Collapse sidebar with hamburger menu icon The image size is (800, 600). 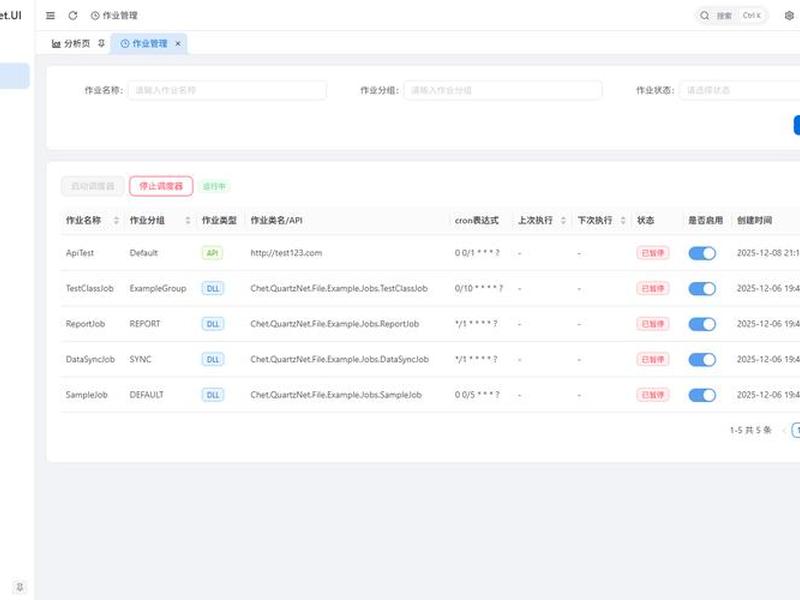pos(50,15)
